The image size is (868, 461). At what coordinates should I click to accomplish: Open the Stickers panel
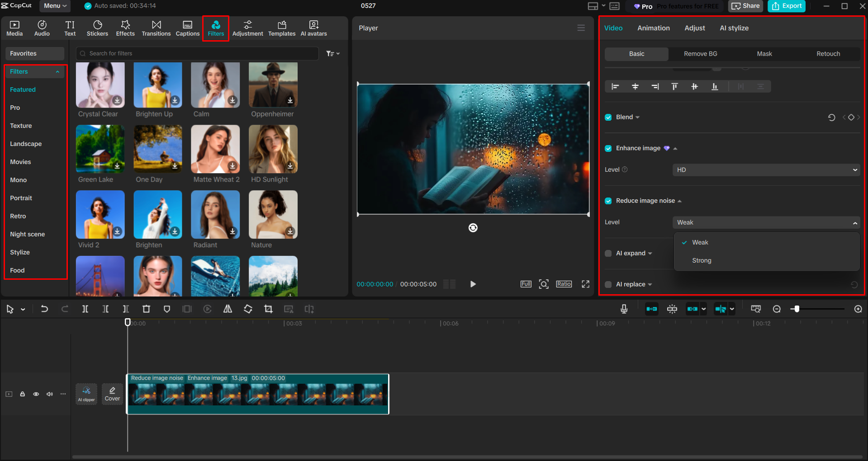[97, 28]
